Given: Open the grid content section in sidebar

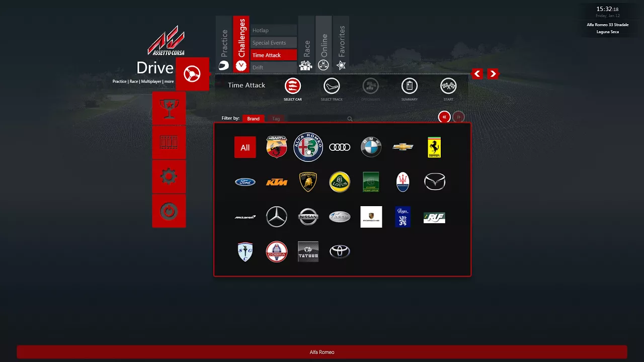Looking at the screenshot, I should tap(169, 142).
